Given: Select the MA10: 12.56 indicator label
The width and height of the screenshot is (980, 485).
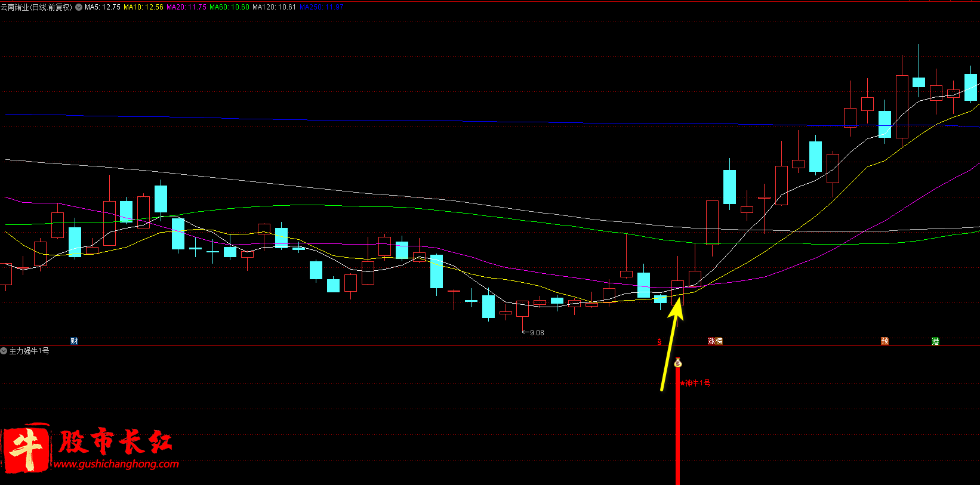Looking at the screenshot, I should 143,7.
